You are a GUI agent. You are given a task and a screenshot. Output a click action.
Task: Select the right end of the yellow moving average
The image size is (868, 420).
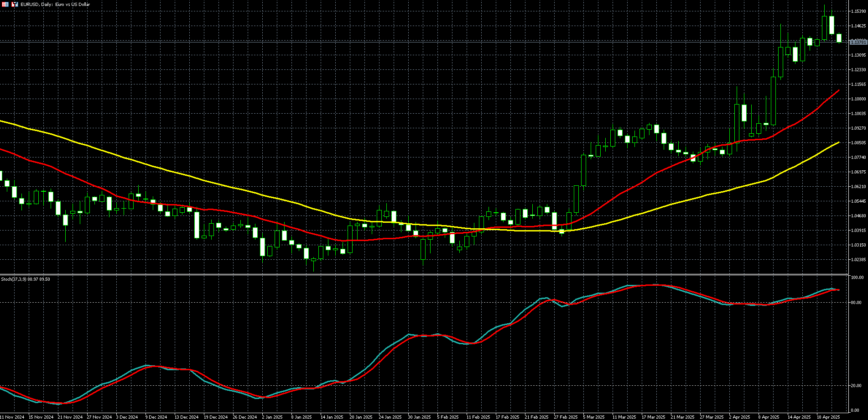point(838,143)
